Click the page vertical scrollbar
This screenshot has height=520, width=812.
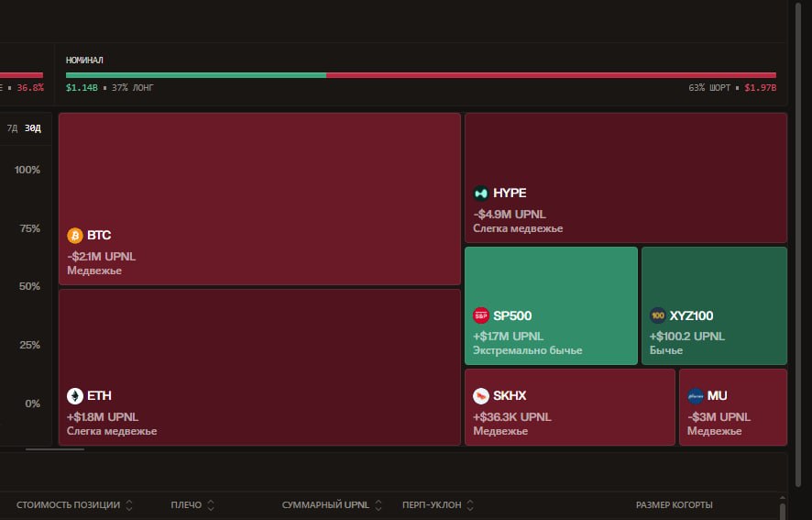coord(799,244)
